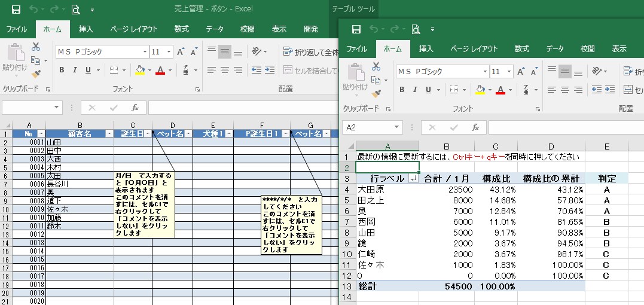Click Save icon in back Excel window

tap(16, 9)
